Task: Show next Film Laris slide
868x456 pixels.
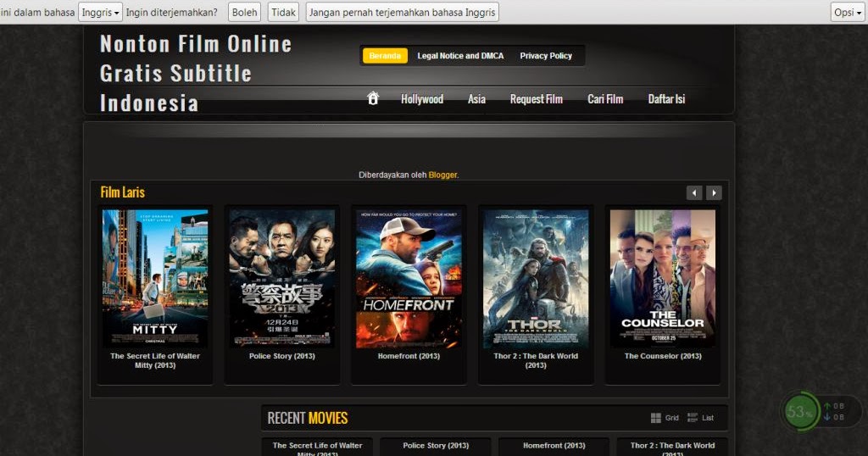Action: [714, 192]
